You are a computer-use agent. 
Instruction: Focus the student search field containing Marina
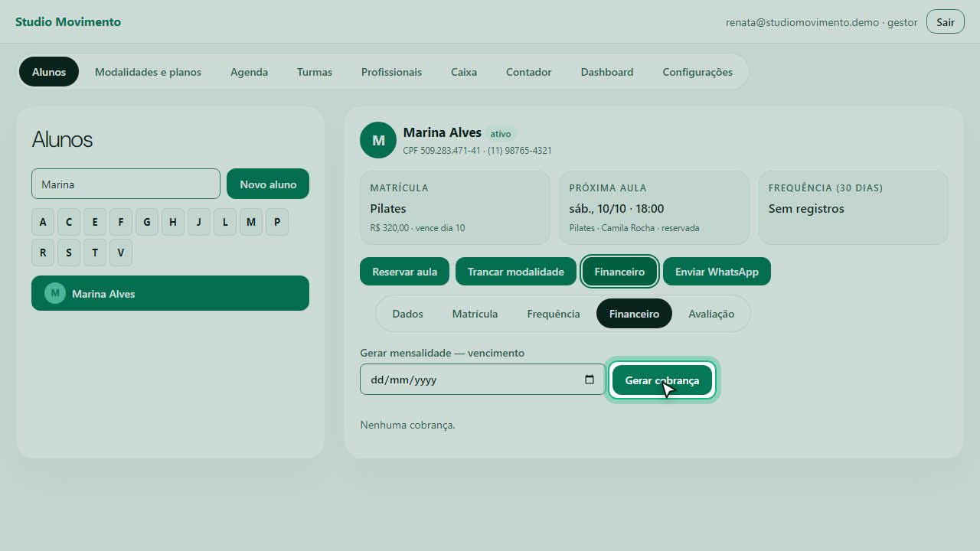coord(126,184)
